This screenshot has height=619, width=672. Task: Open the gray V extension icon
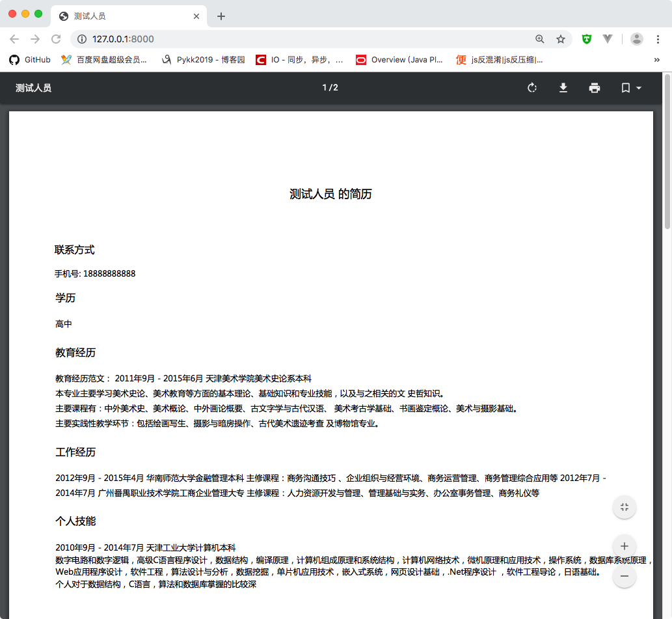click(608, 39)
